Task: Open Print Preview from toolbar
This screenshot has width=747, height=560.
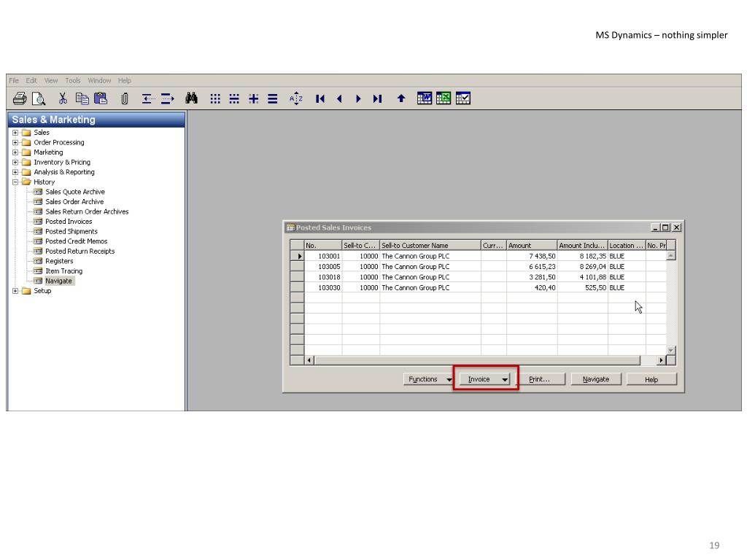Action: 37,98
